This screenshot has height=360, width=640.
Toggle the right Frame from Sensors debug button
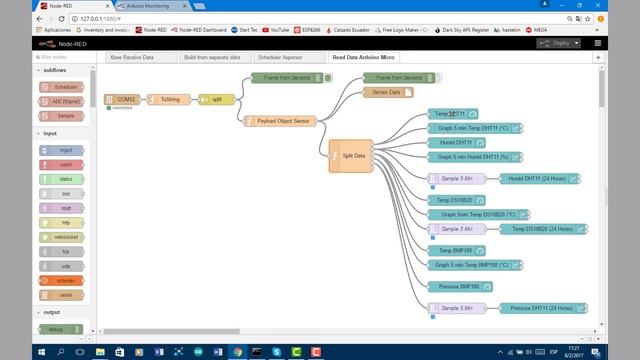tap(439, 78)
